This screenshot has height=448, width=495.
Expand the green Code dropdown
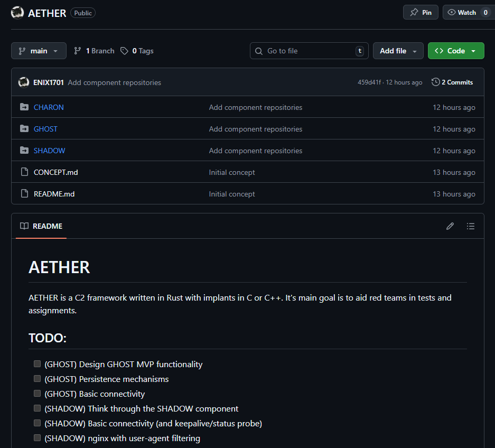click(455, 51)
